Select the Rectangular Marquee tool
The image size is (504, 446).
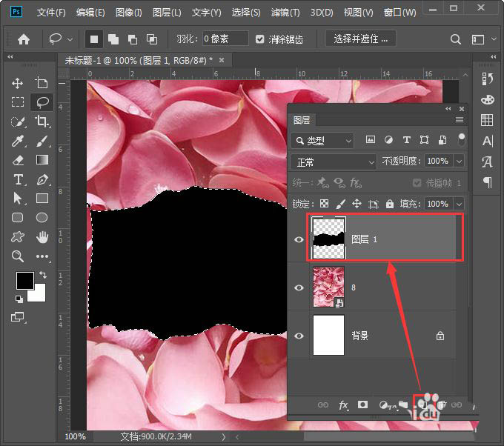pos(17,102)
